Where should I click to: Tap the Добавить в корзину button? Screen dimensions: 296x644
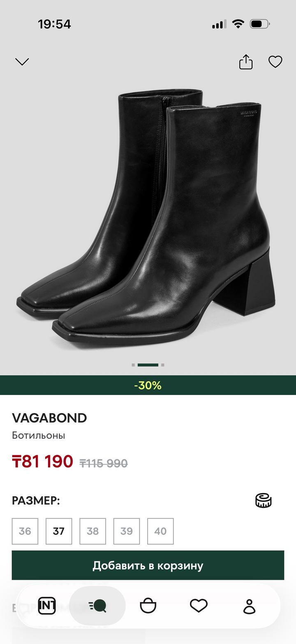pyautogui.click(x=148, y=565)
